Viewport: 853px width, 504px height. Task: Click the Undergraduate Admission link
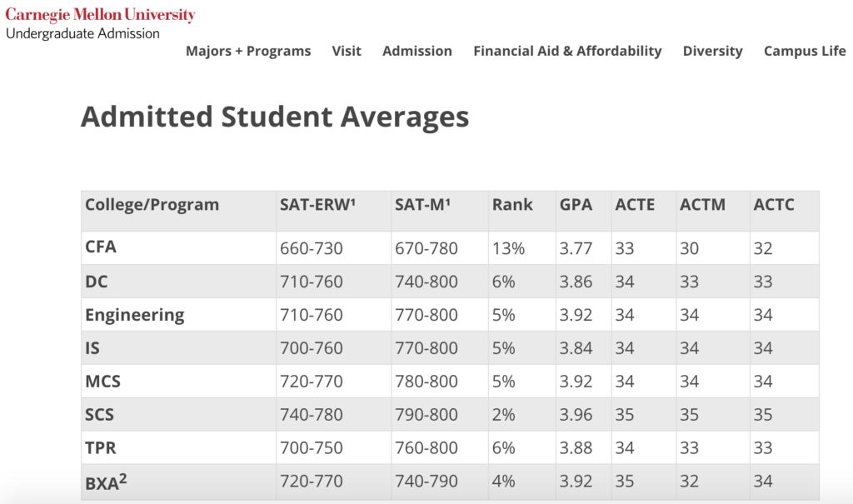[x=82, y=33]
